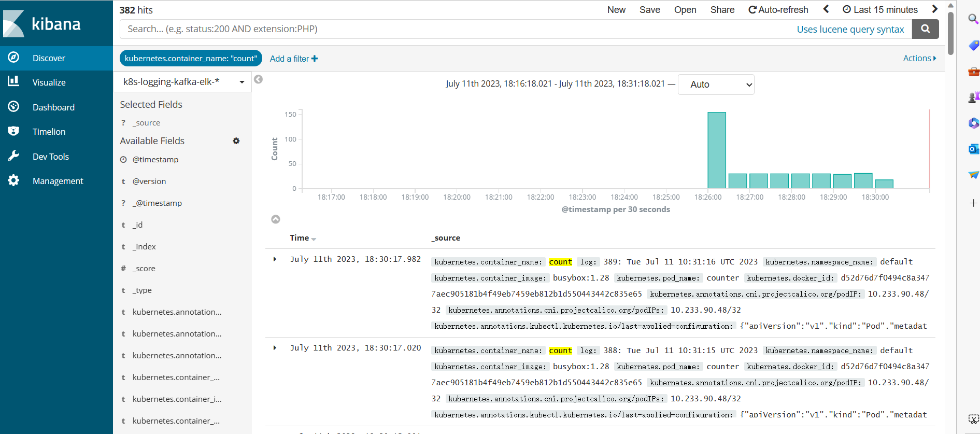Open the Uses lucene query syntax link
The image size is (980, 434).
click(x=850, y=30)
